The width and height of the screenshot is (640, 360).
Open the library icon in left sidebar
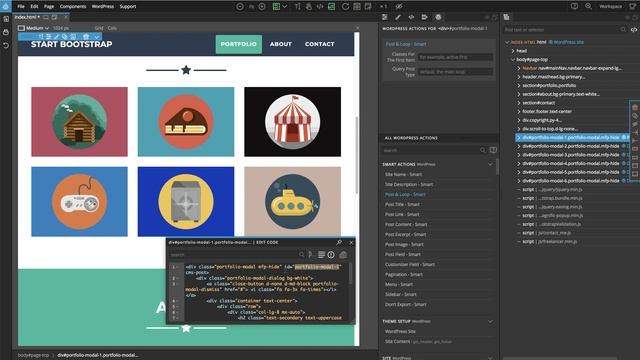(6, 32)
